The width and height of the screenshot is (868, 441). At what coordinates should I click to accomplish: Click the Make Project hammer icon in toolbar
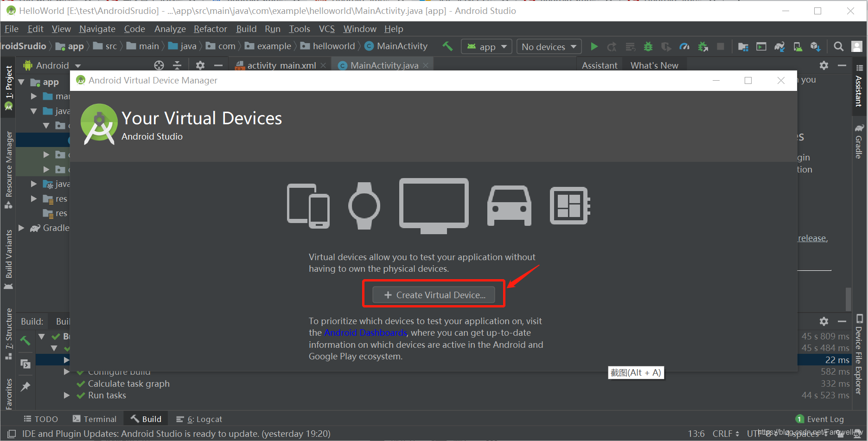coord(447,46)
